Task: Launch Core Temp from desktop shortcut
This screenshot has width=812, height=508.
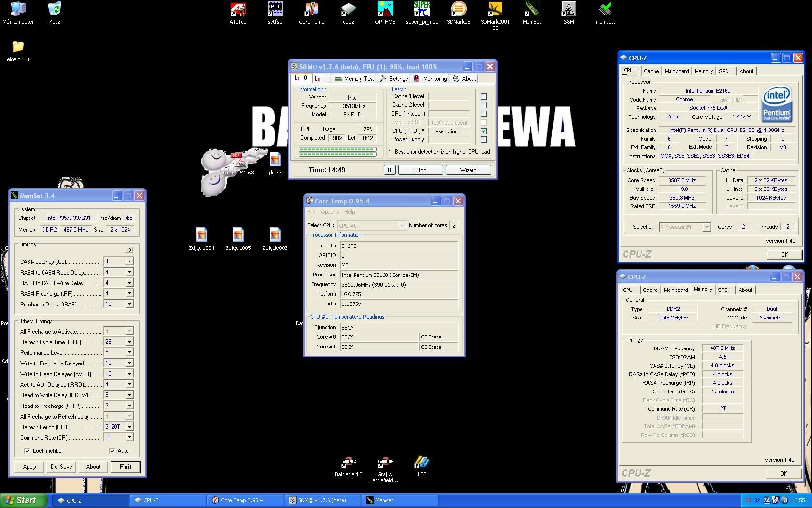Action: click(312, 13)
